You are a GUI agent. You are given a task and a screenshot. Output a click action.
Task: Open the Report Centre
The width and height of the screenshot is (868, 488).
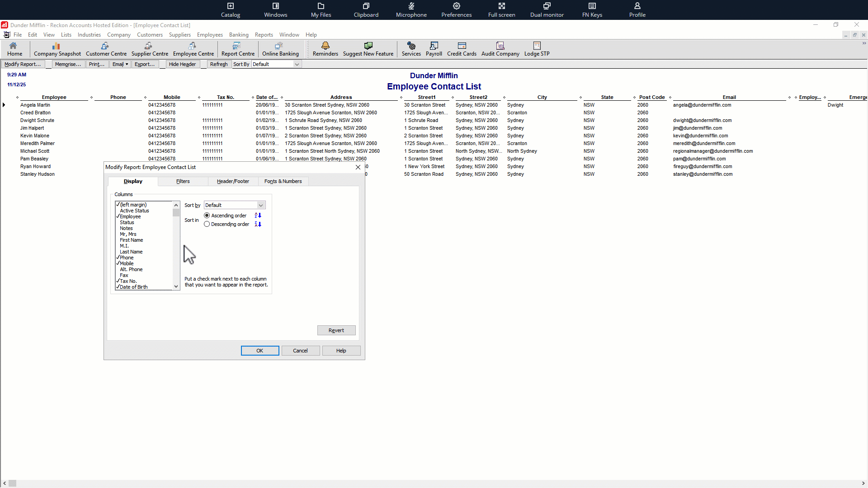(x=238, y=49)
